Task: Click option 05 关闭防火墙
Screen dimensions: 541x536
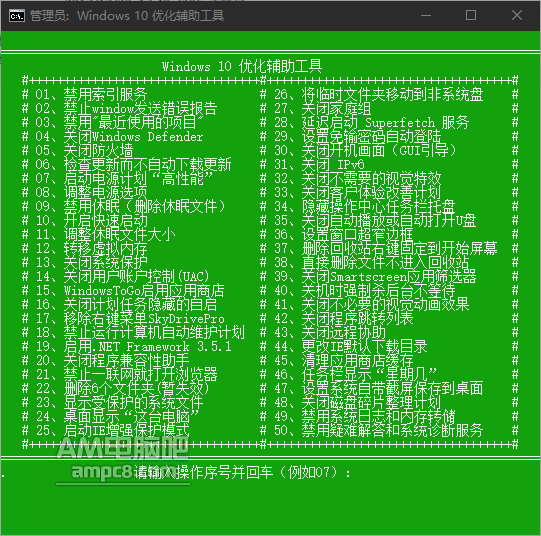Action: (x=84, y=150)
